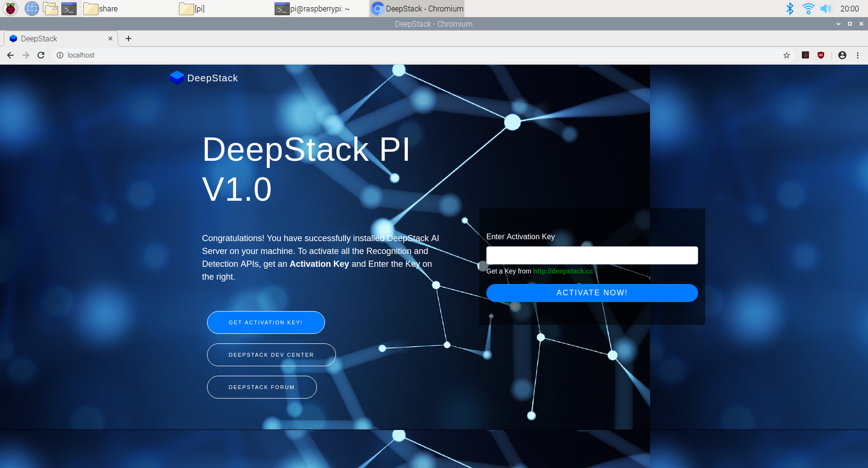Open the volume control in the system tray
The image size is (868, 468).
coord(827,8)
